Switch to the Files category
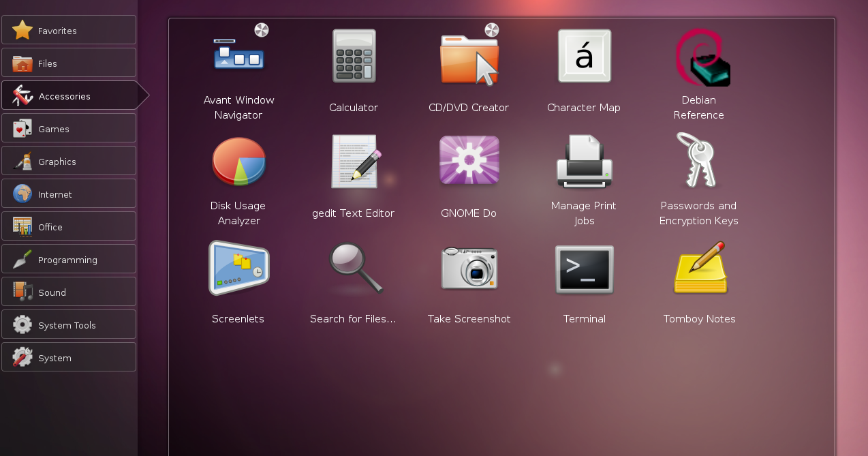The width and height of the screenshot is (868, 456). tap(69, 63)
